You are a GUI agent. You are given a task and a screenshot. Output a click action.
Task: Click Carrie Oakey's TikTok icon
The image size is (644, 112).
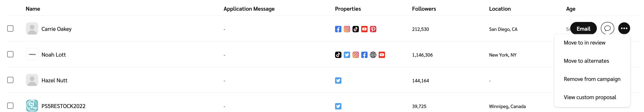click(355, 29)
